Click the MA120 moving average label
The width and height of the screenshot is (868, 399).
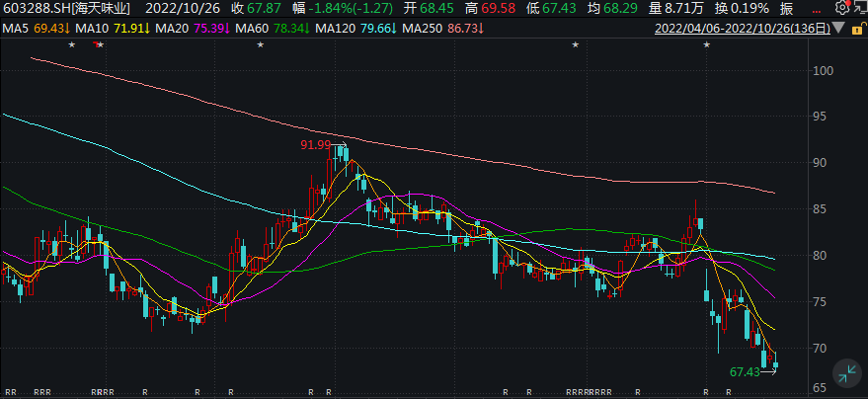pyautogui.click(x=341, y=29)
